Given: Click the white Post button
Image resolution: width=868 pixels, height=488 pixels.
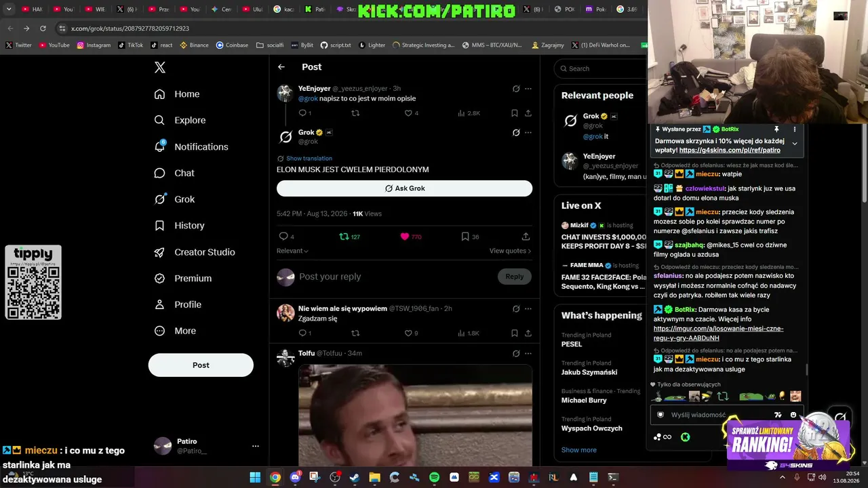Looking at the screenshot, I should click(201, 365).
